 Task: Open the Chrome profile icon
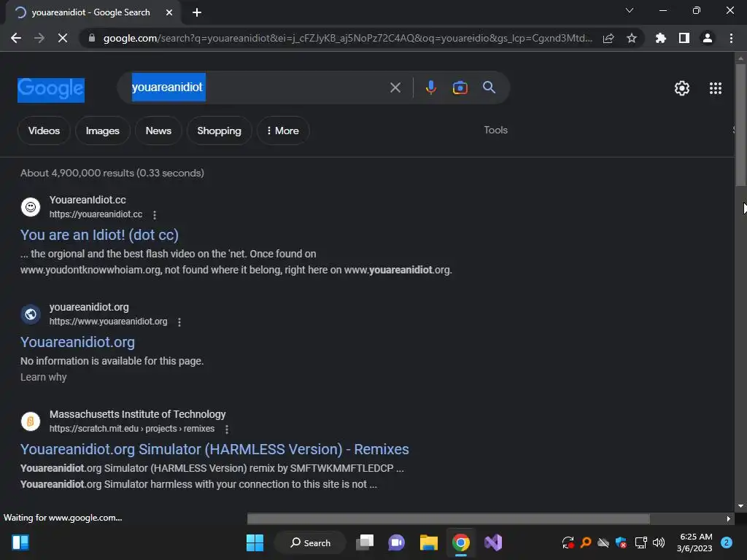click(708, 38)
